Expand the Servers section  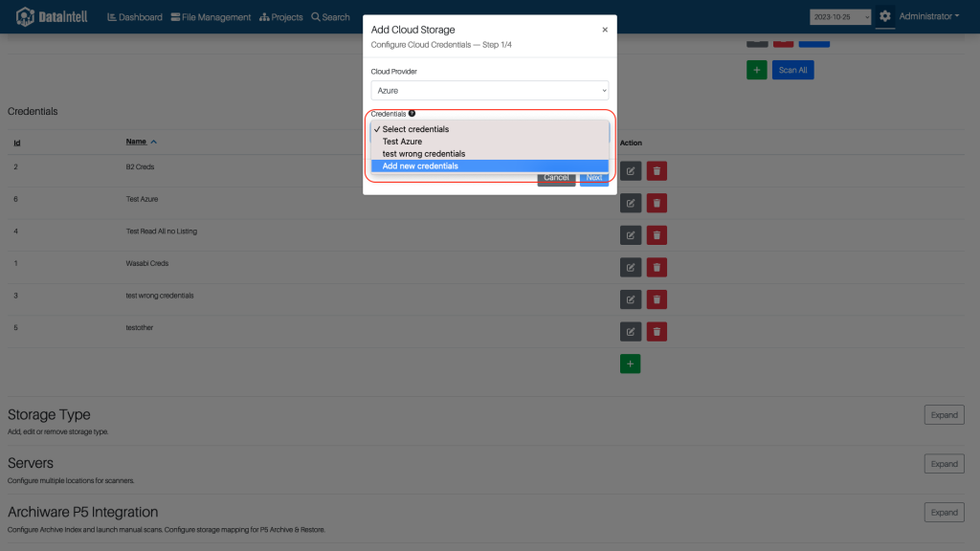[944, 464]
